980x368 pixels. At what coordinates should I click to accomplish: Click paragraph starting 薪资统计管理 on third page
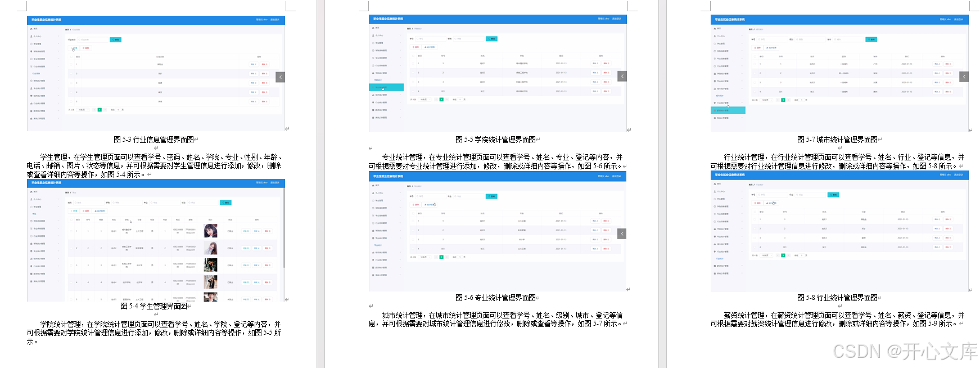click(837, 320)
